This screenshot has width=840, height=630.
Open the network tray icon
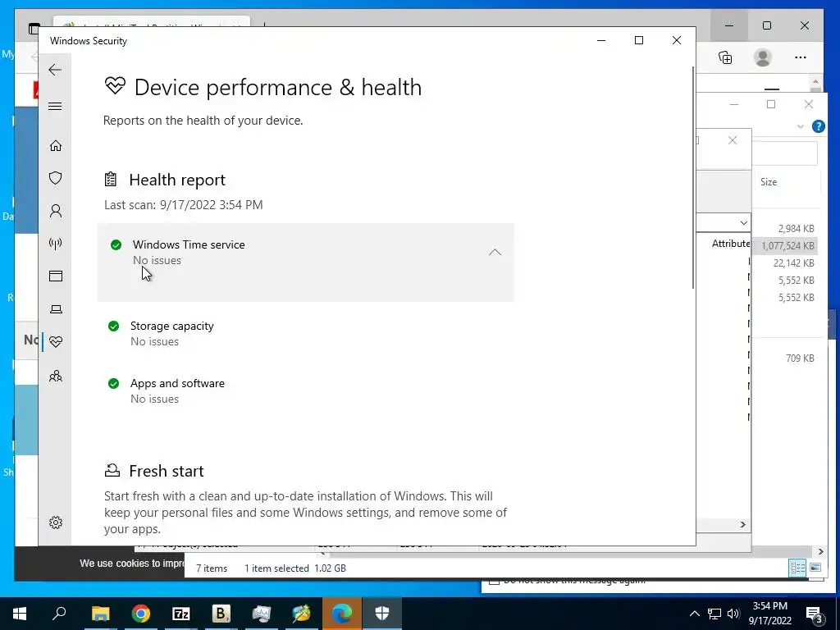pyautogui.click(x=714, y=614)
